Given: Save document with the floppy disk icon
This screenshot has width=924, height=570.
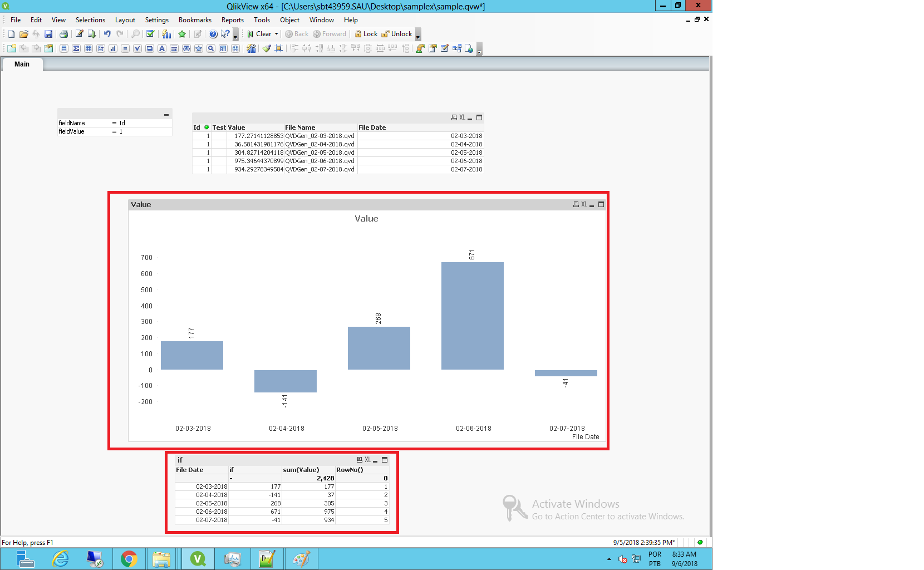Looking at the screenshot, I should (48, 34).
